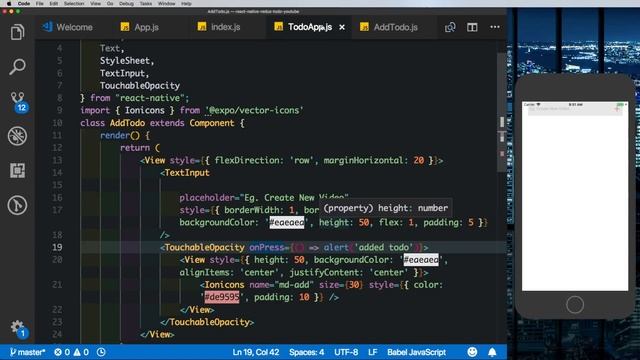This screenshot has height=360, width=640.
Task: Open the File menu
Action: coord(40,4)
